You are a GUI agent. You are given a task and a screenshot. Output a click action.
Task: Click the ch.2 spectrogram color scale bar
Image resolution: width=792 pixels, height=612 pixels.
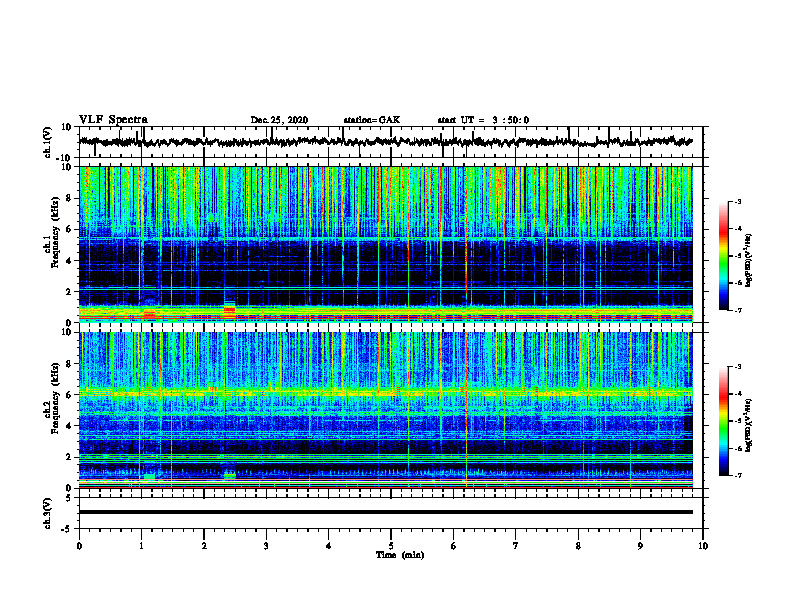[723, 421]
